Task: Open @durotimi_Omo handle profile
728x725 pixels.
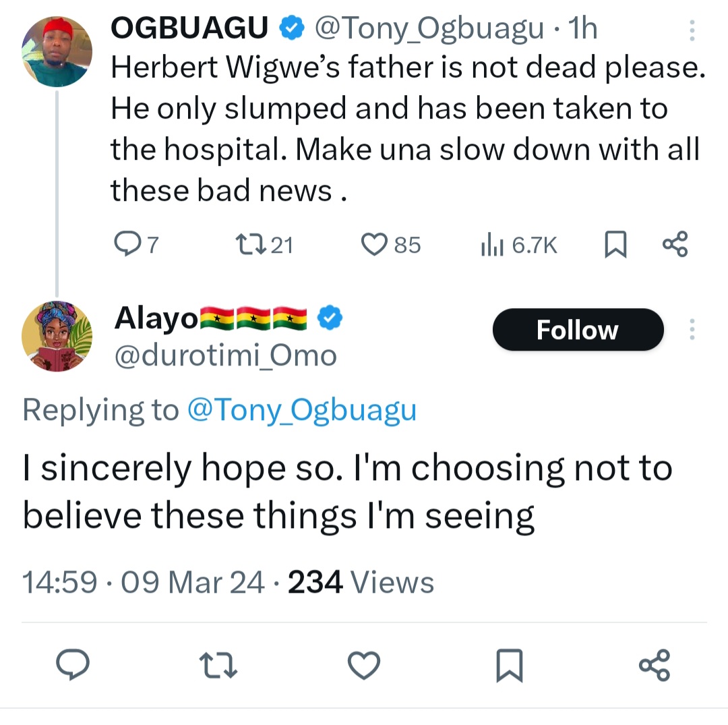Action: (226, 355)
